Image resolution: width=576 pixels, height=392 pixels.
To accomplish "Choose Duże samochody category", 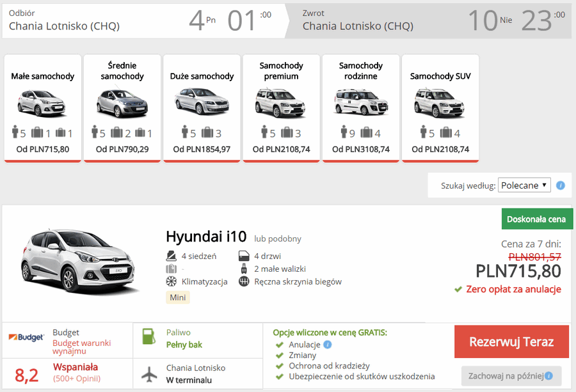I will pyautogui.click(x=202, y=108).
